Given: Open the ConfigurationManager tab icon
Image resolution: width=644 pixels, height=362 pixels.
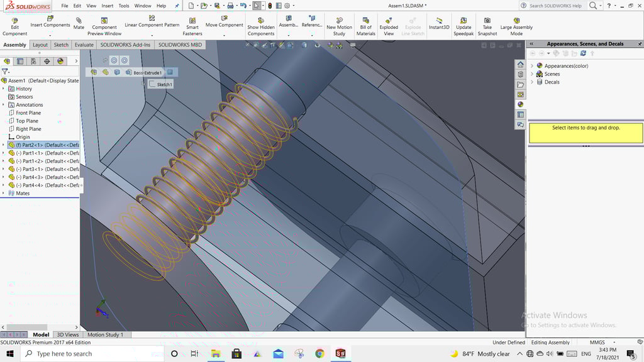Looking at the screenshot, I should [33, 62].
